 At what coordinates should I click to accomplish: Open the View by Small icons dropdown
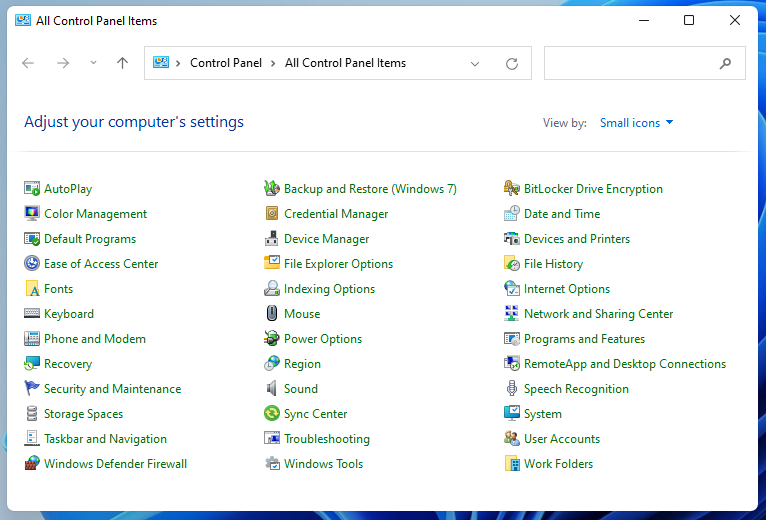coord(636,123)
